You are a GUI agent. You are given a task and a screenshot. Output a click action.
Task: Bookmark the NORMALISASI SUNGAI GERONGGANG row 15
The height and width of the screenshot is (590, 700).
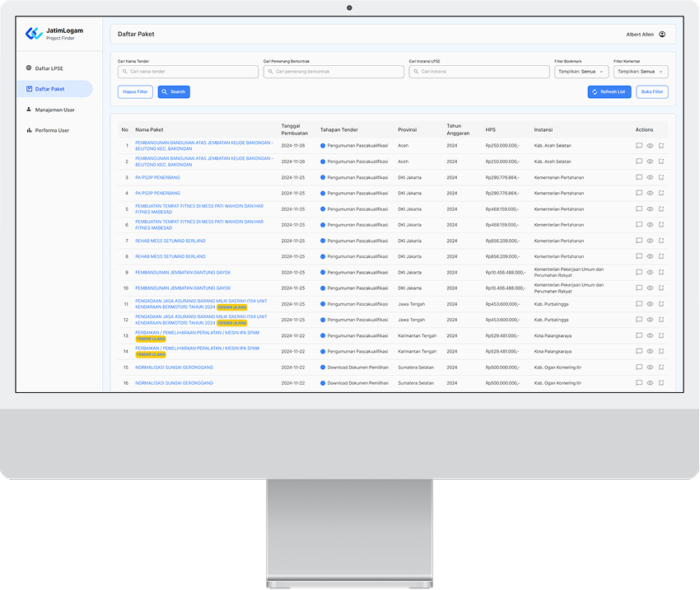coord(660,368)
